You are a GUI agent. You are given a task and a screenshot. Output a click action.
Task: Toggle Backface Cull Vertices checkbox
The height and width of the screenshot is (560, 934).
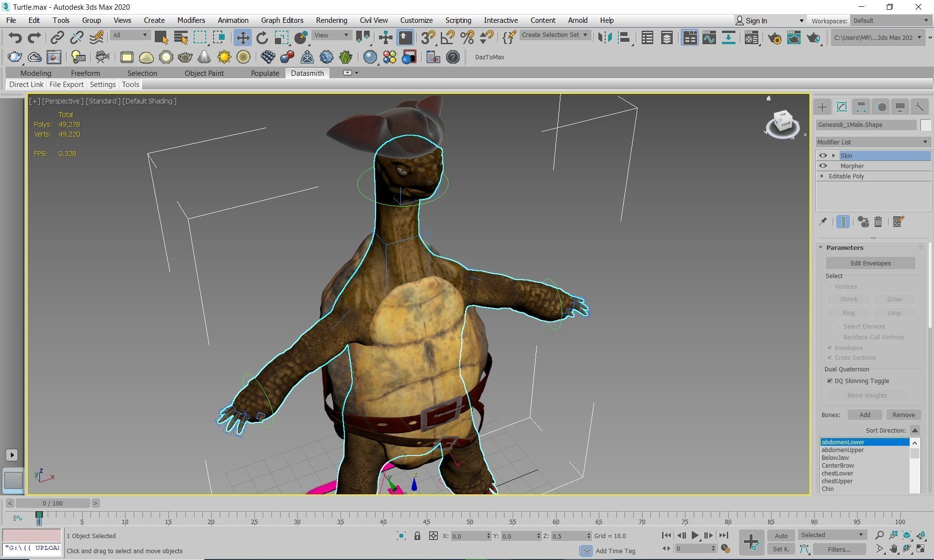tap(838, 337)
